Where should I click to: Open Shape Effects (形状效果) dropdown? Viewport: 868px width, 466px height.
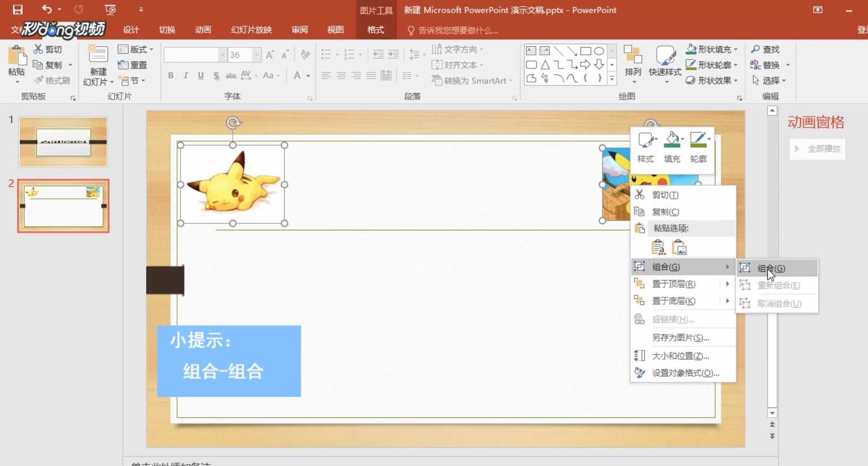712,80
